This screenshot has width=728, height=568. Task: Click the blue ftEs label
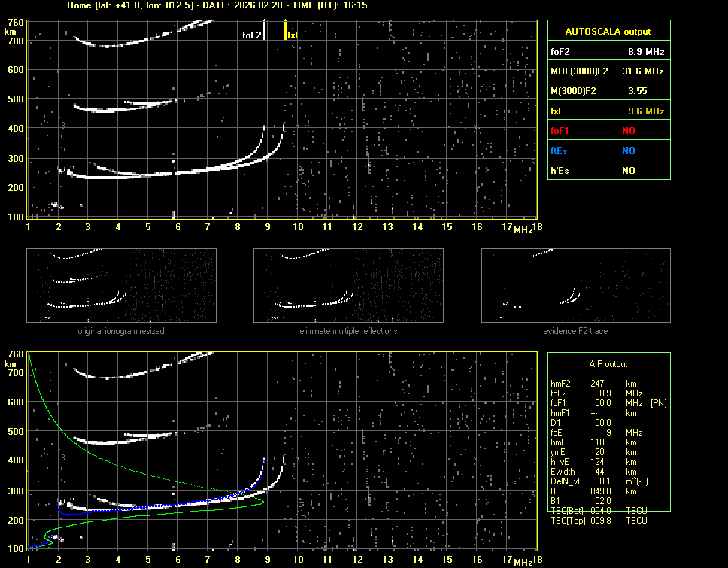click(x=560, y=150)
